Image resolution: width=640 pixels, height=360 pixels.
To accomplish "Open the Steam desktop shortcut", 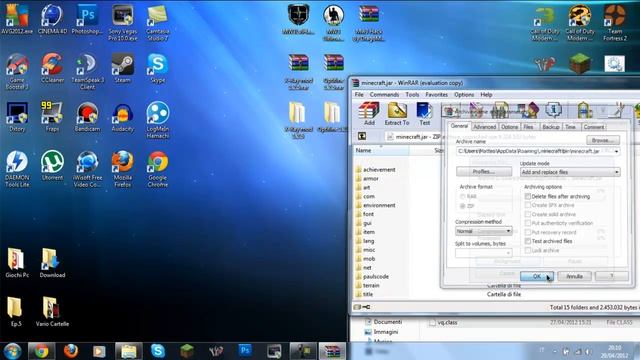I will coord(122,69).
